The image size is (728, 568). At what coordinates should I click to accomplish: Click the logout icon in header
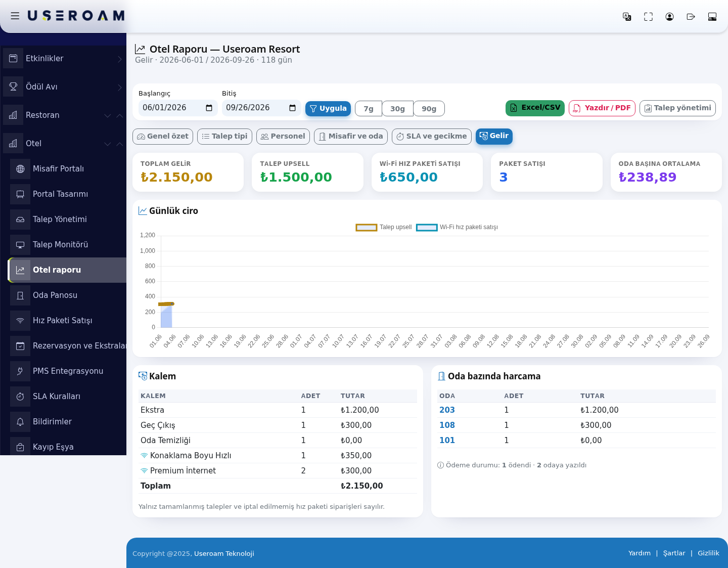[x=691, y=17]
